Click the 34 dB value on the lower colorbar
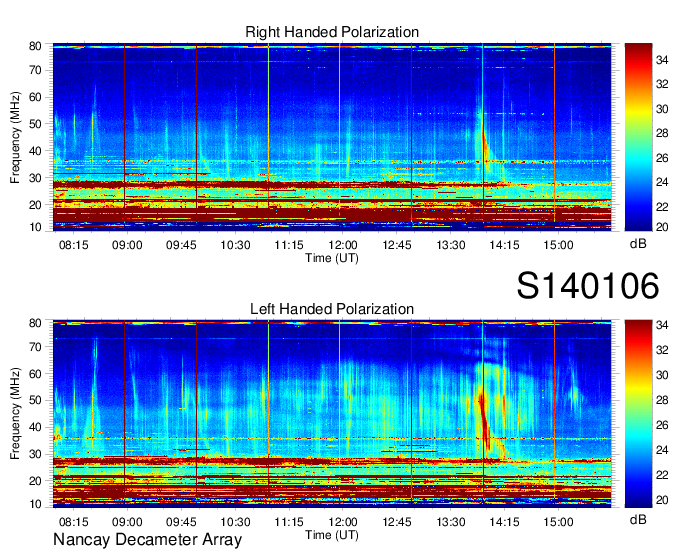This screenshot has width=680, height=552. (x=662, y=325)
